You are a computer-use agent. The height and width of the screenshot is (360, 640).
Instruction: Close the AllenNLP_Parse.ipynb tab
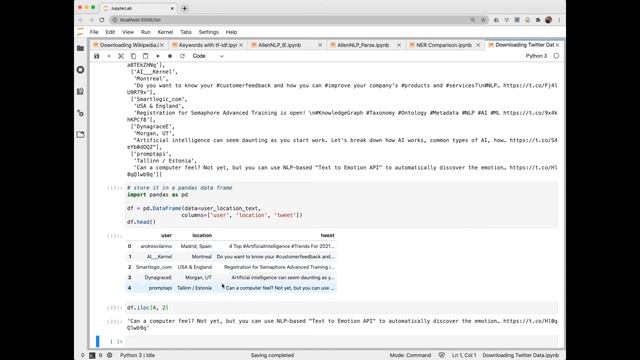tap(399, 45)
